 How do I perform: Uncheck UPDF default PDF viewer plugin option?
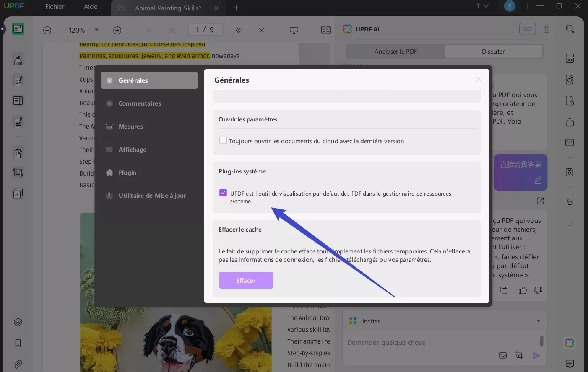coord(223,193)
